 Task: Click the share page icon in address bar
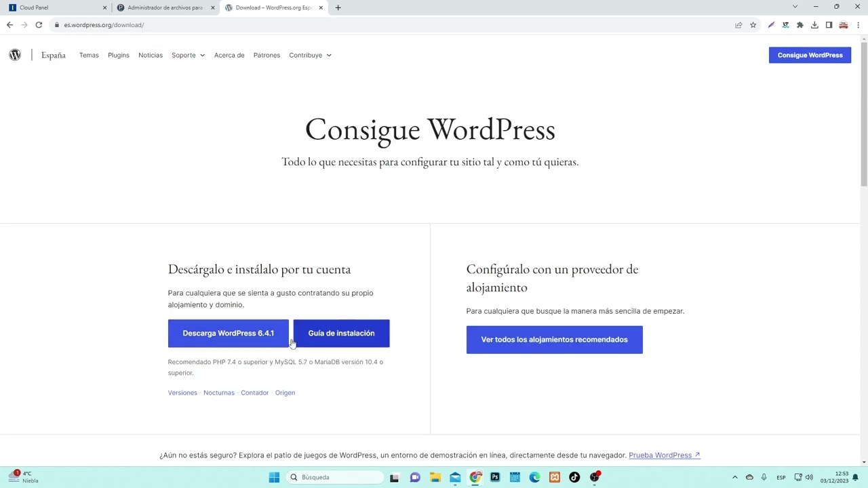pos(738,25)
